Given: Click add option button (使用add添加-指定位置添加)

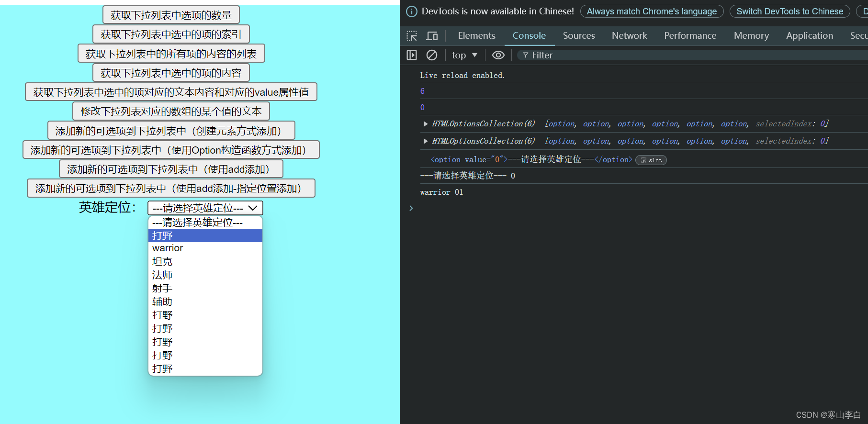Looking at the screenshot, I should point(171,188).
